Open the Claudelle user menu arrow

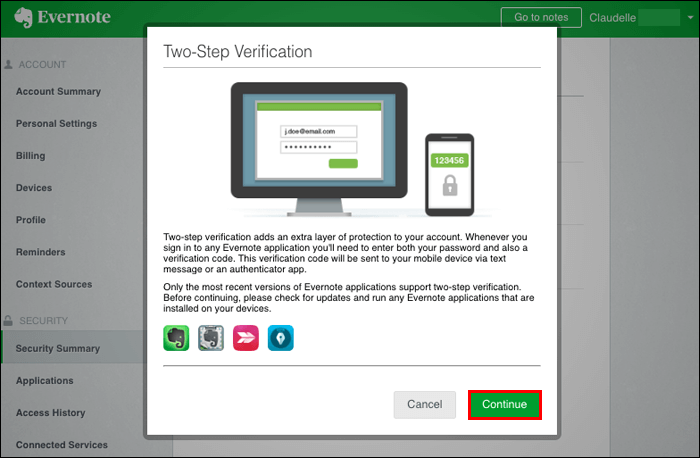(690, 17)
